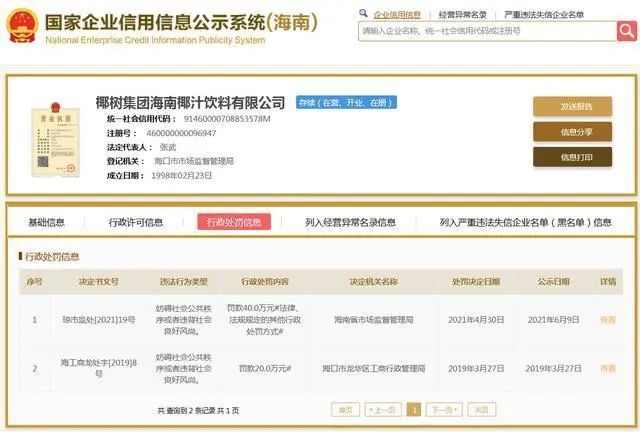640x432 pixels.
Task: Click the search magnifier icon
Action: tap(625, 31)
